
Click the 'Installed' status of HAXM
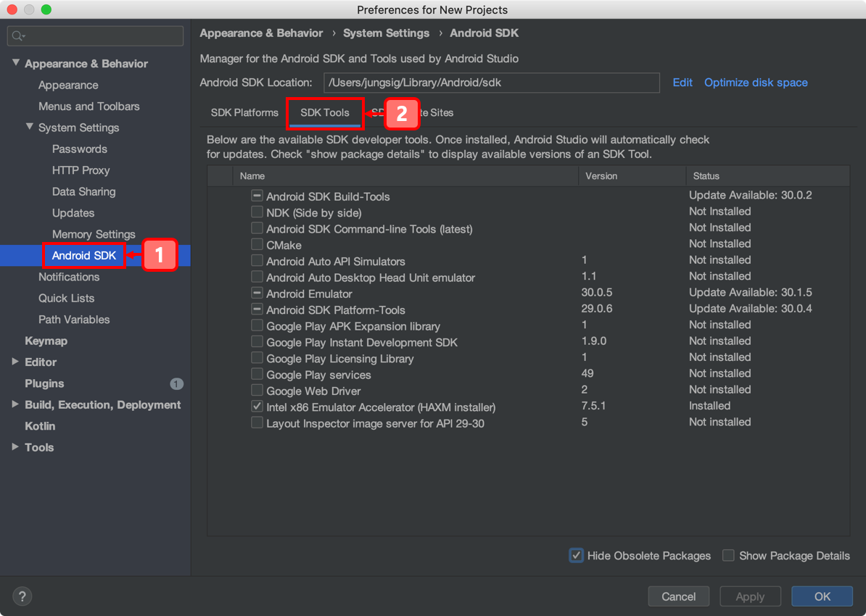coord(710,406)
